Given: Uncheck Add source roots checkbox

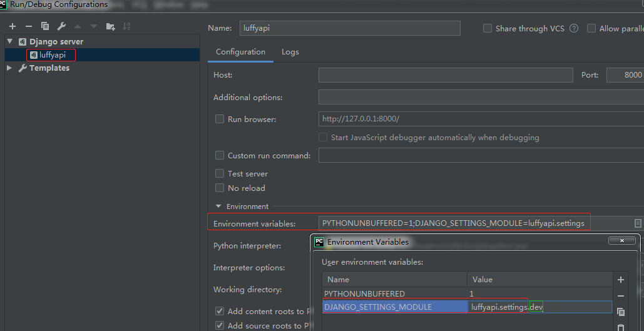Looking at the screenshot, I should (219, 325).
